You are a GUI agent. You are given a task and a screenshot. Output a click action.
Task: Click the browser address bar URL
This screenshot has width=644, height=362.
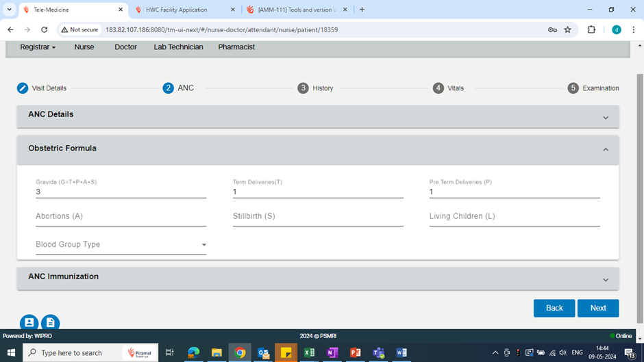pos(222,29)
